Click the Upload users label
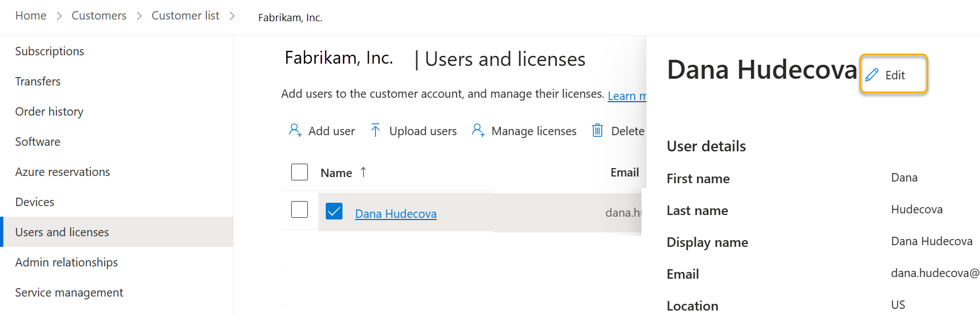 (423, 131)
